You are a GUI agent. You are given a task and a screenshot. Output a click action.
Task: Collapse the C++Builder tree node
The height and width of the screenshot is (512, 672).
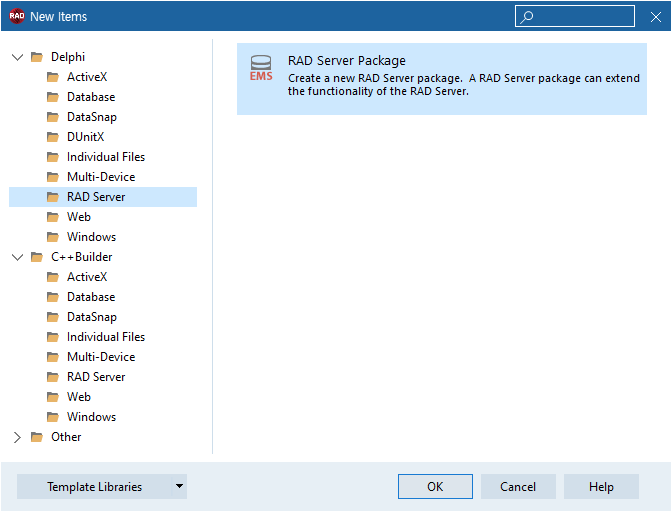click(x=17, y=257)
